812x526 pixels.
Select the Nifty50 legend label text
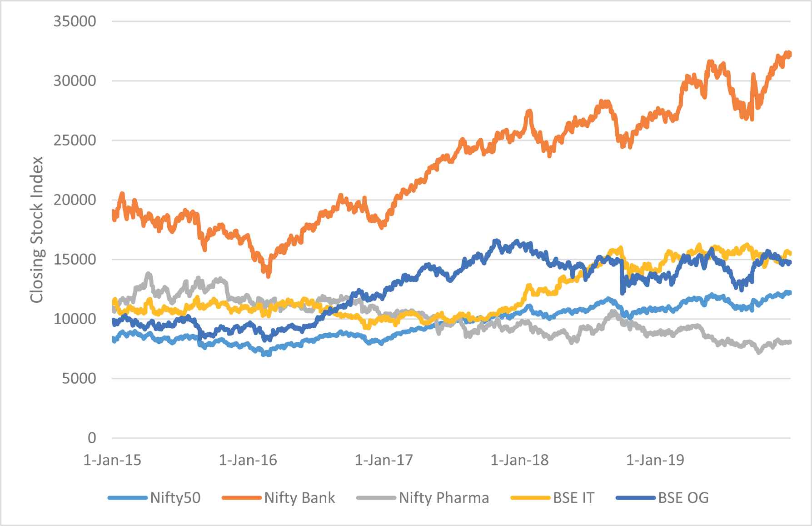click(x=175, y=498)
